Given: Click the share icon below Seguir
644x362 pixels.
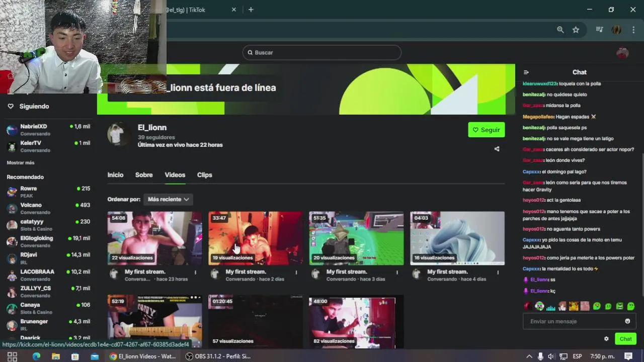Looking at the screenshot, I should pos(497,149).
